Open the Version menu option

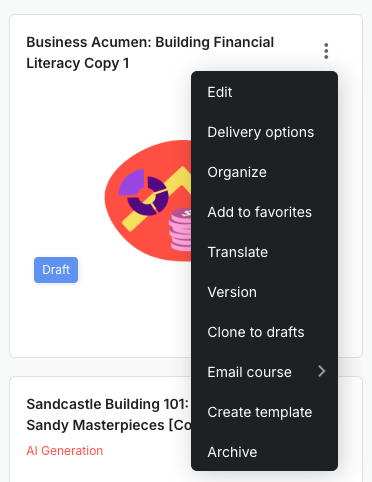pyautogui.click(x=264, y=292)
